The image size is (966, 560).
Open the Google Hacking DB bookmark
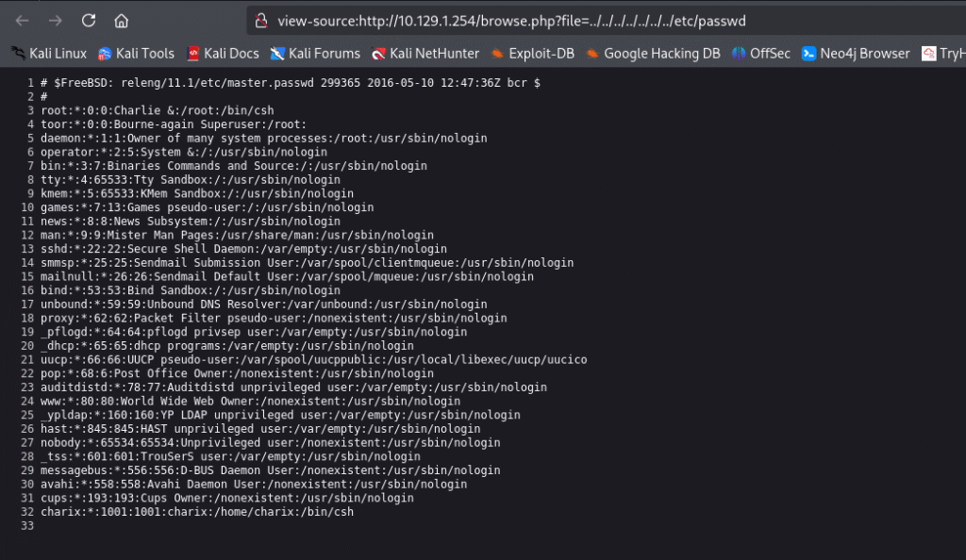[653, 54]
